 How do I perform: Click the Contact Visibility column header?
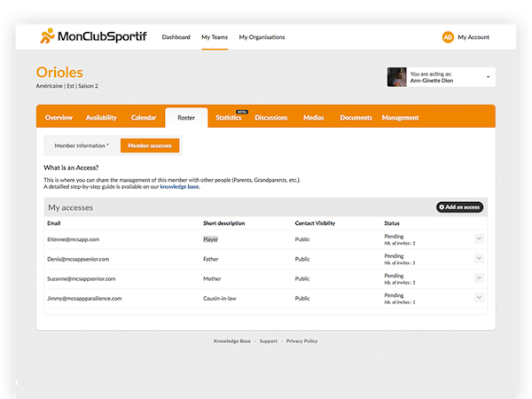pos(315,223)
